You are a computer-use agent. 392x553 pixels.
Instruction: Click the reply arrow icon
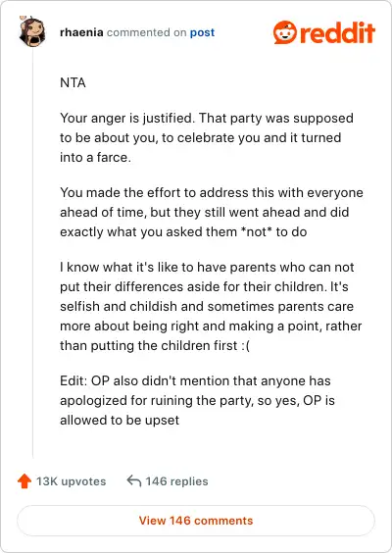(x=134, y=480)
